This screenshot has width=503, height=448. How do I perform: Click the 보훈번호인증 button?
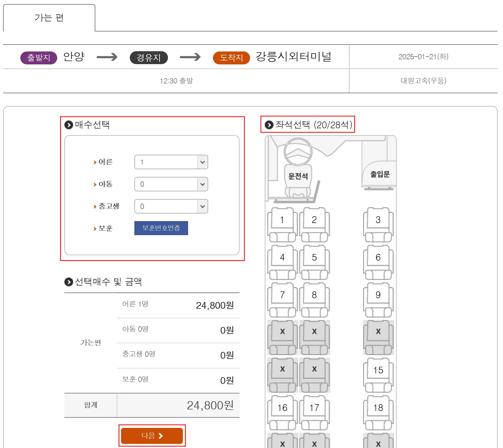(x=161, y=228)
